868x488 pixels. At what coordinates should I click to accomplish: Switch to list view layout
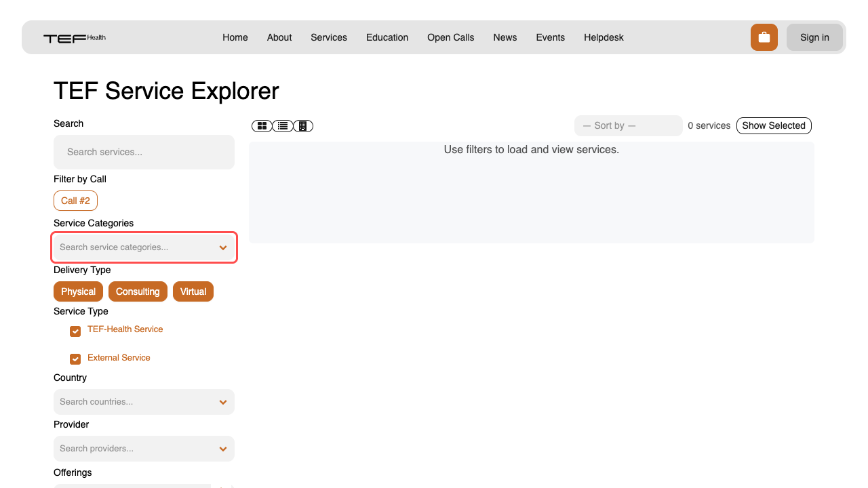(283, 126)
